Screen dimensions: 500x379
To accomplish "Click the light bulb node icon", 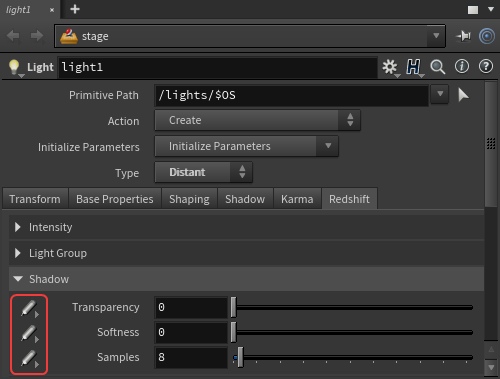I will click(x=14, y=67).
